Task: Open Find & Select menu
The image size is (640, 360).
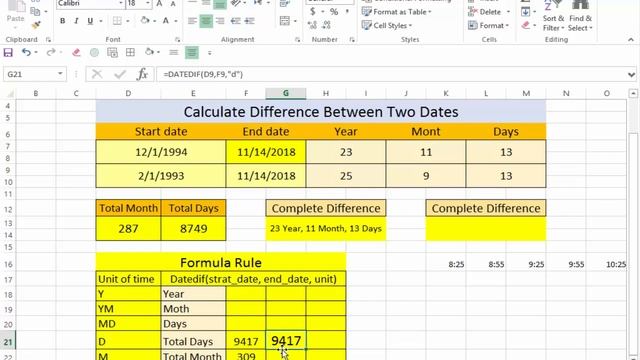Action: pos(580,16)
